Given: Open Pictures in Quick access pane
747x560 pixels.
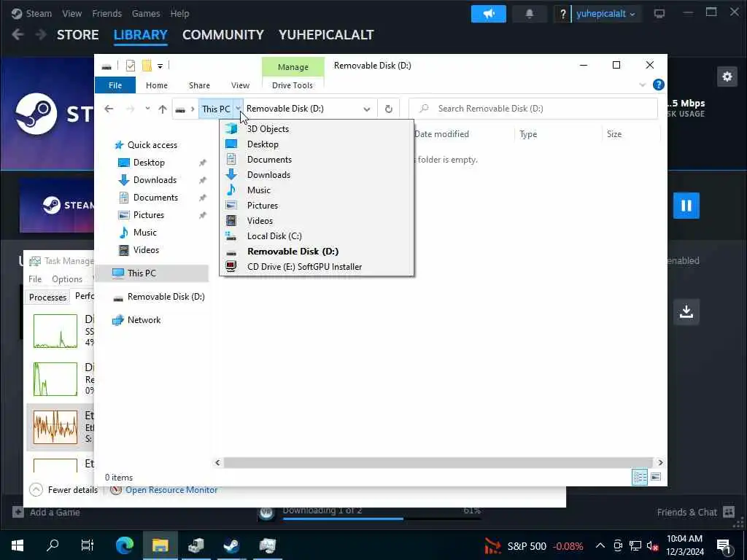Looking at the screenshot, I should (149, 215).
